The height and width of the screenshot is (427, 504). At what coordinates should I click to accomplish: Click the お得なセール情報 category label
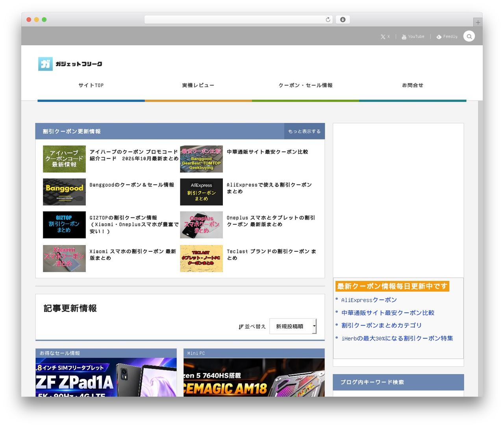(x=59, y=353)
